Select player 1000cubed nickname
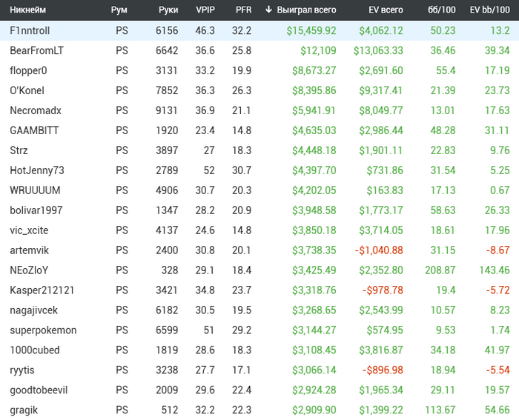Screen dimensions: 519x420 (x=35, y=350)
